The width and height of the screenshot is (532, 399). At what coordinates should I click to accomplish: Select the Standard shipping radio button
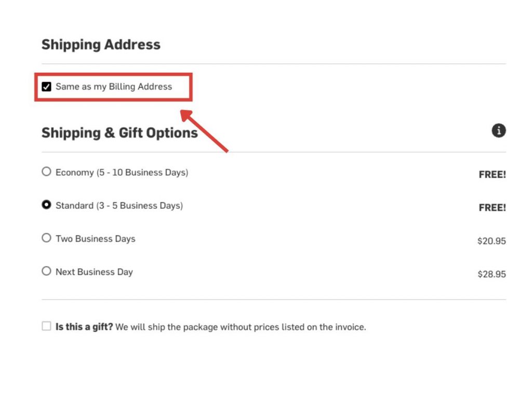[x=47, y=205]
